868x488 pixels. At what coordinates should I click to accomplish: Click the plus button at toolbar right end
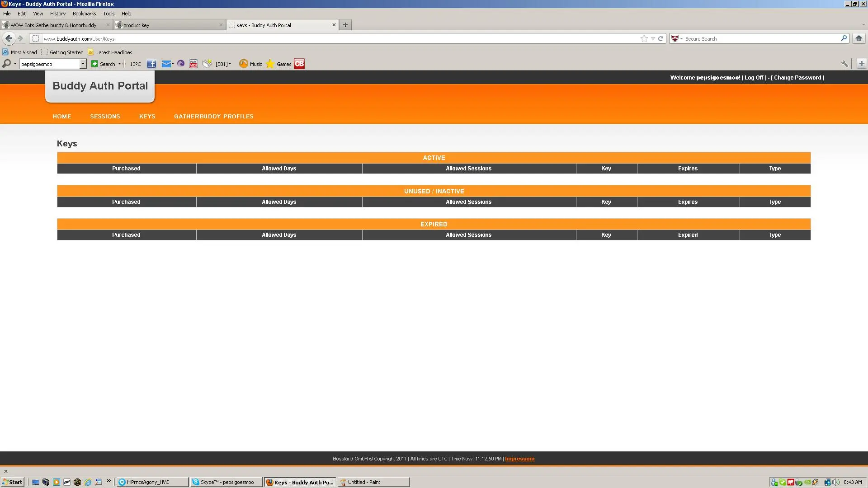[862, 64]
